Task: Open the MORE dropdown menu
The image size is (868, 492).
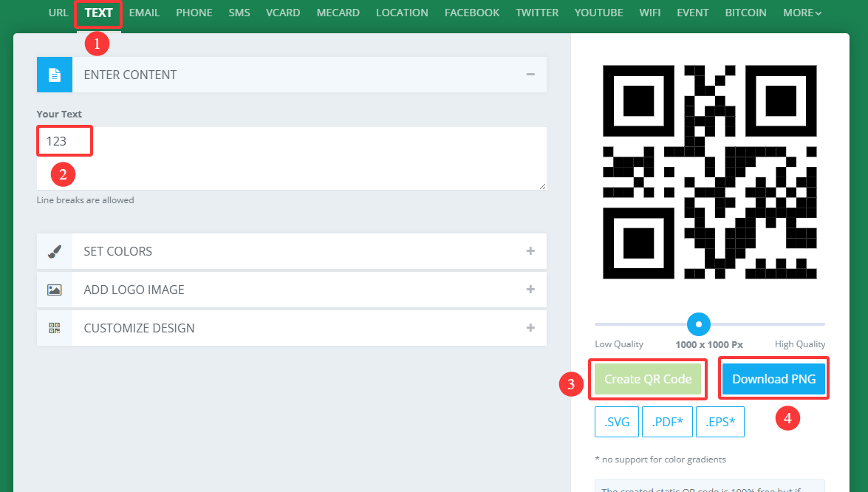Action: pos(802,12)
